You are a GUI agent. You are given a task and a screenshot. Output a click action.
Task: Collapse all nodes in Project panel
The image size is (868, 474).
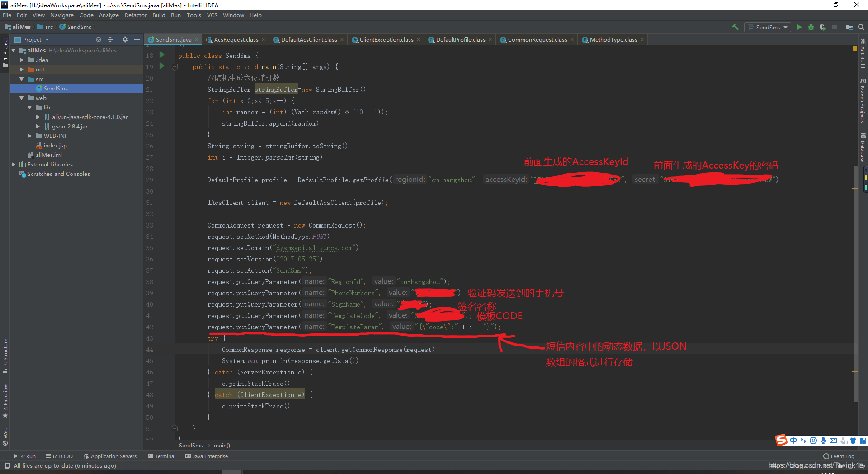pyautogui.click(x=110, y=39)
